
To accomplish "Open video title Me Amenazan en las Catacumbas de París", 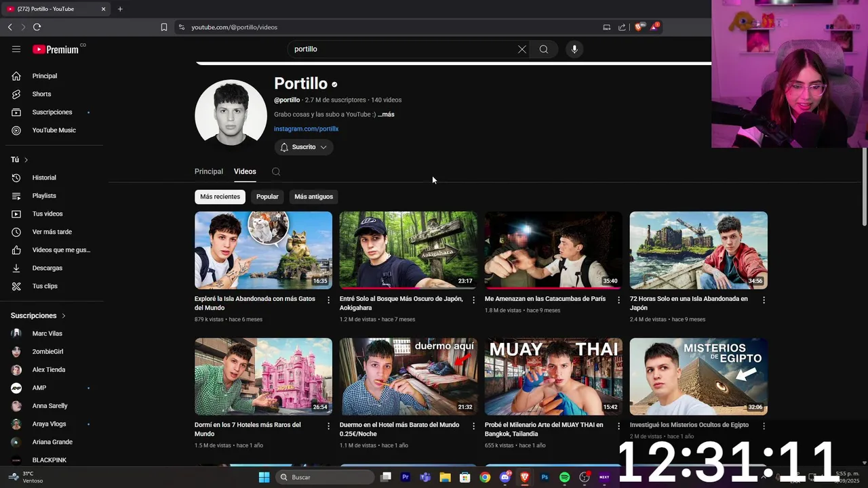I will pyautogui.click(x=545, y=299).
